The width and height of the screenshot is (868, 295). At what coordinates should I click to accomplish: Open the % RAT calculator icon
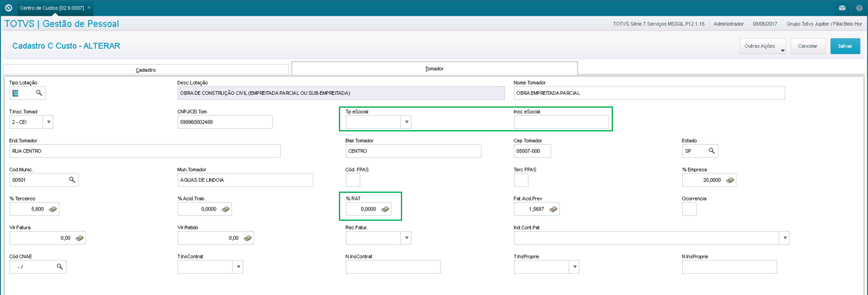[x=385, y=209]
